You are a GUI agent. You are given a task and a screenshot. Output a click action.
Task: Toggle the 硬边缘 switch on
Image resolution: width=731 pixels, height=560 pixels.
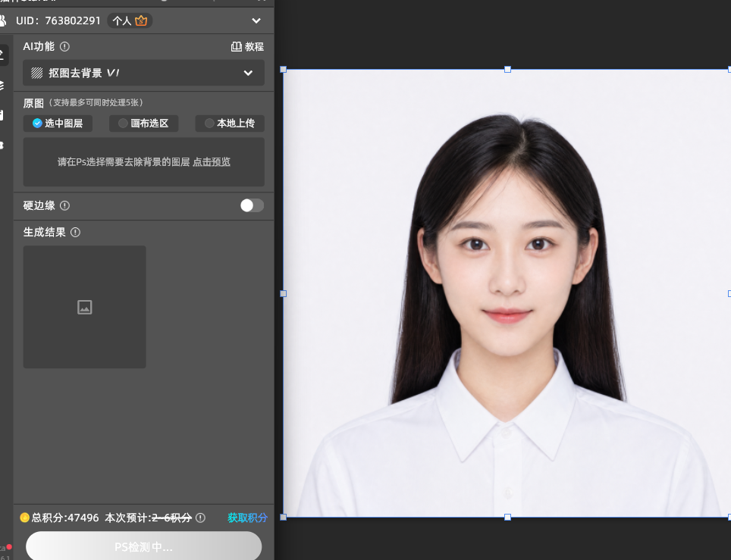coord(252,205)
